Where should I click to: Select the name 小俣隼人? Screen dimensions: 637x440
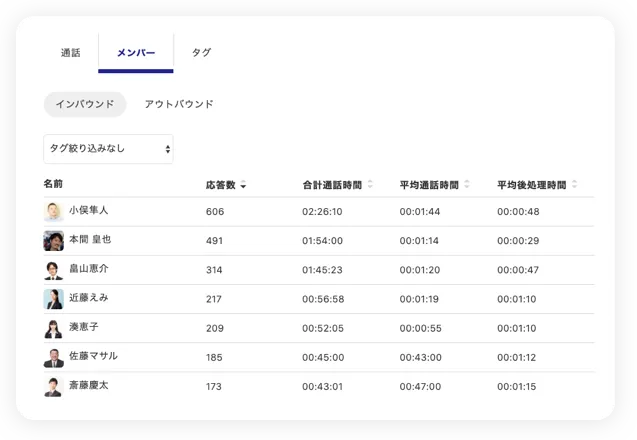(x=89, y=210)
